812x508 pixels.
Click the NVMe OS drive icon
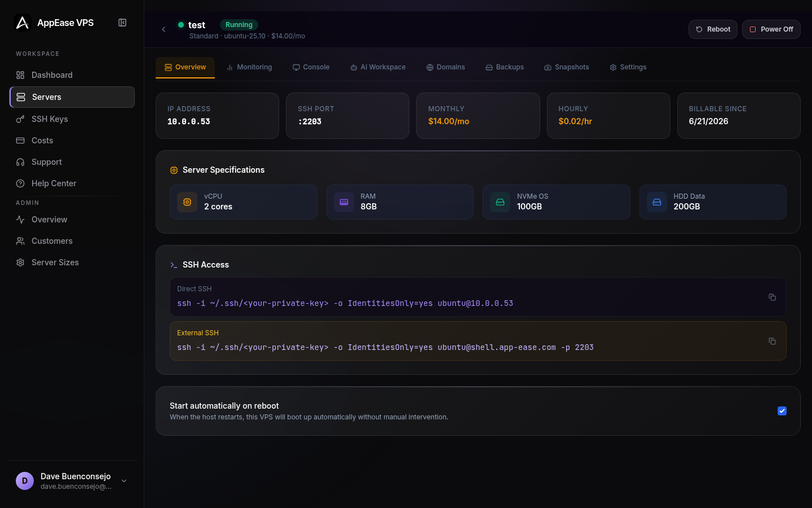[500, 202]
